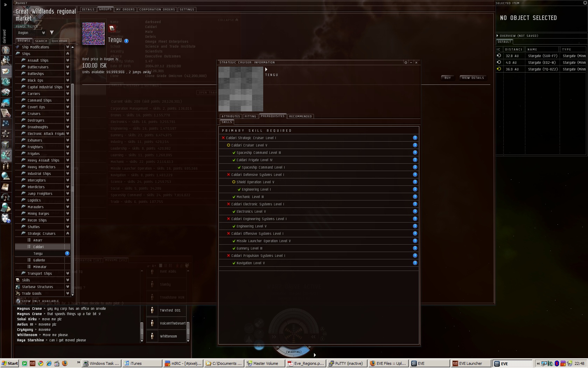Show info for Tengu in market tree
Image resolution: width=588 pixels, height=368 pixels.
[67, 253]
